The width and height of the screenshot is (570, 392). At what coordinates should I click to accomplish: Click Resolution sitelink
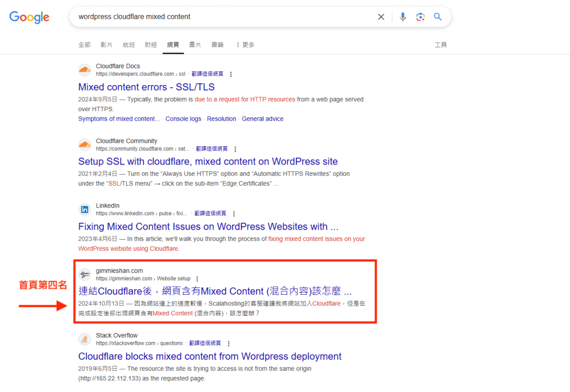coord(222,118)
